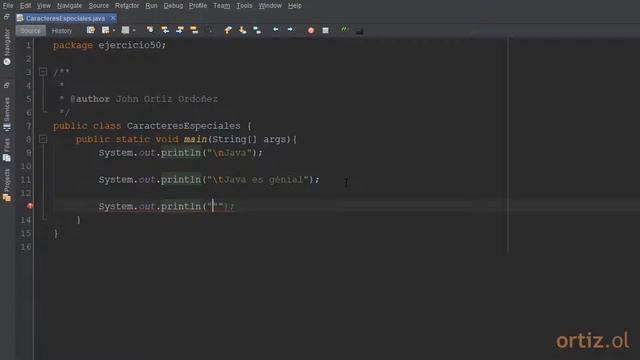
Task: Open the Navigate menu
Action: (69, 6)
